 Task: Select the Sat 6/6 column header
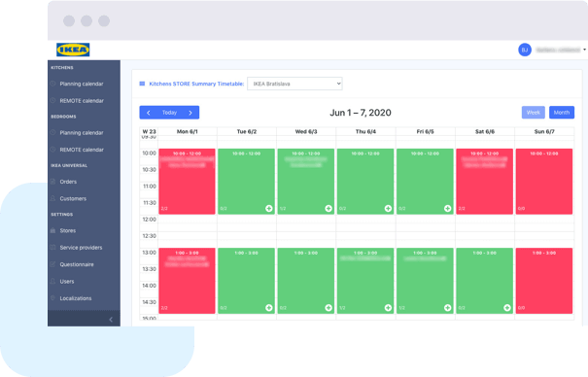click(485, 131)
